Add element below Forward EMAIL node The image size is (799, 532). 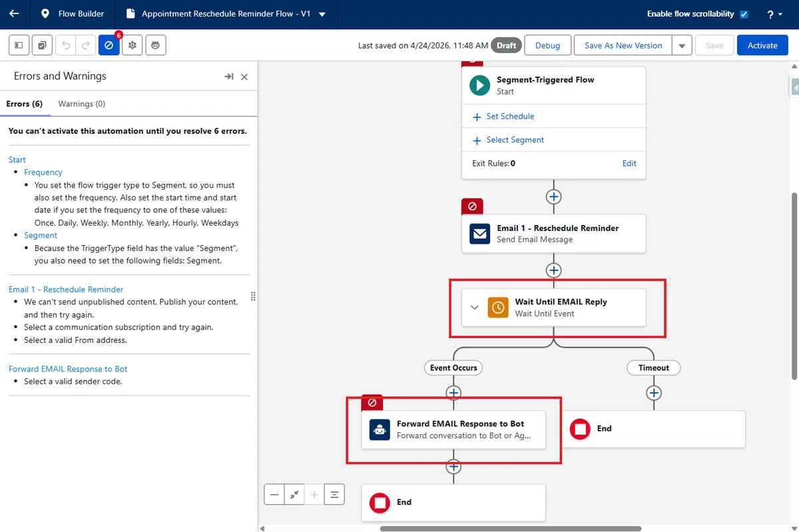point(453,467)
